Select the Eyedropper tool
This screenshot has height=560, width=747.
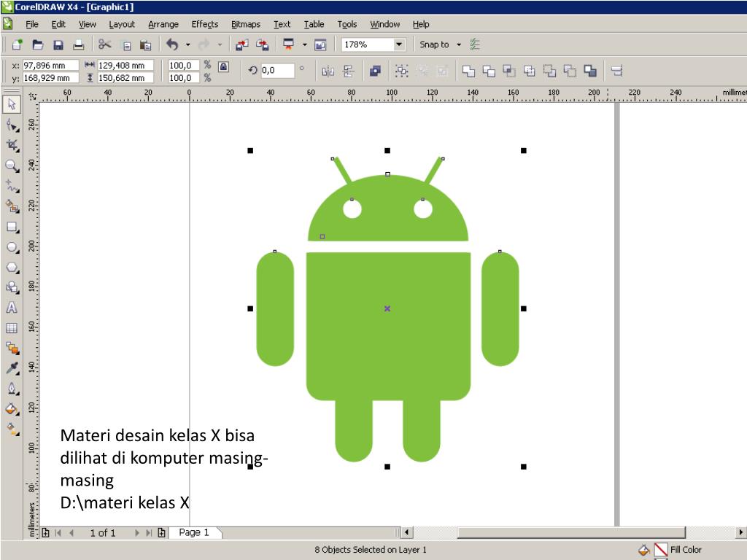click(x=12, y=368)
